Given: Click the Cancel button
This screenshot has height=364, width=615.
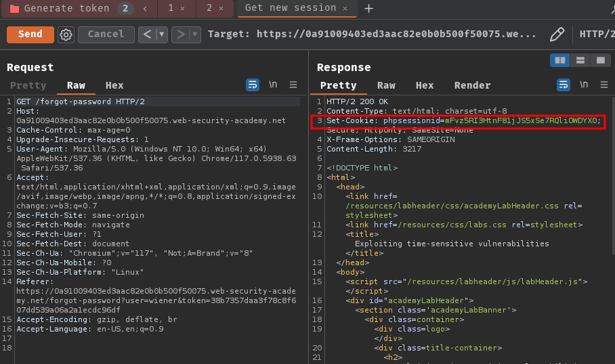Looking at the screenshot, I should coord(106,35).
